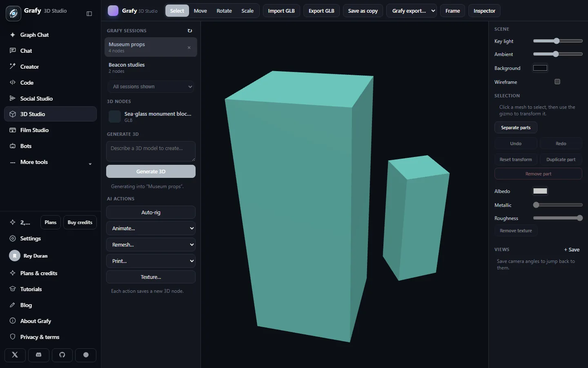Viewport: 588px width, 368px height.
Task: Adjust the Key light slider
Action: (558, 41)
